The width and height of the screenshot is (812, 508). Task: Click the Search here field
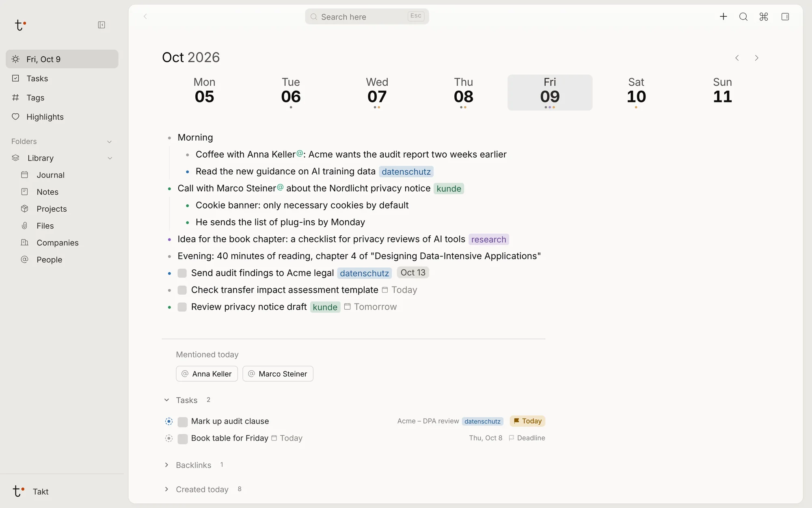pos(367,17)
